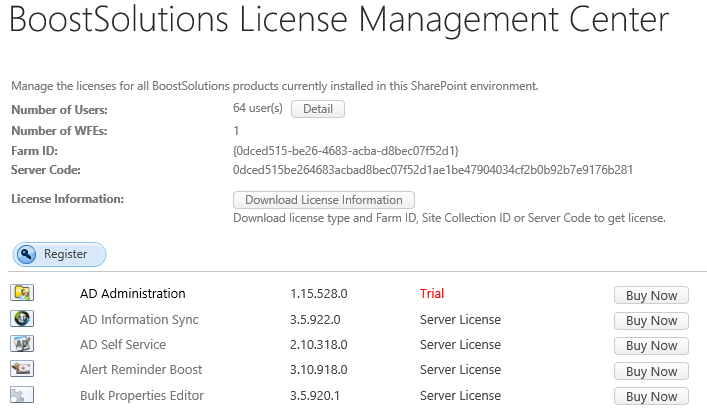Click the AD Administration product icon

tap(22, 293)
